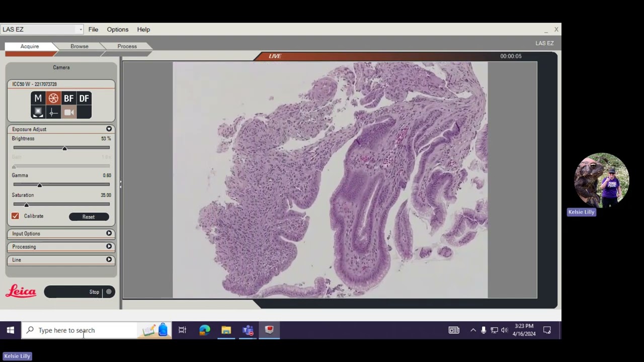Image resolution: width=644 pixels, height=362 pixels.
Task: Click the Brightness value 53 %
Action: tap(106, 139)
